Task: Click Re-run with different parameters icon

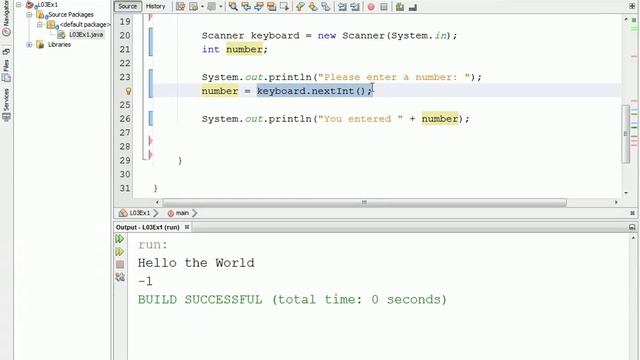Action: point(120,251)
